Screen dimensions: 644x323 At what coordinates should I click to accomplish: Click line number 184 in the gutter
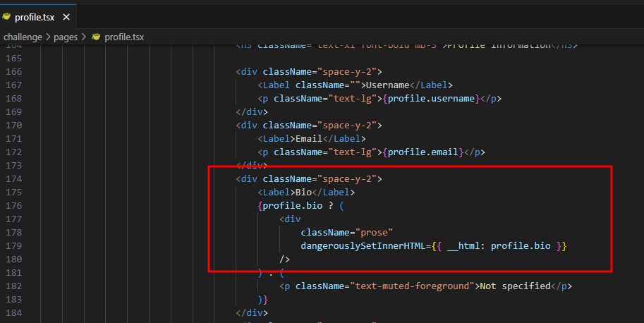(14, 312)
